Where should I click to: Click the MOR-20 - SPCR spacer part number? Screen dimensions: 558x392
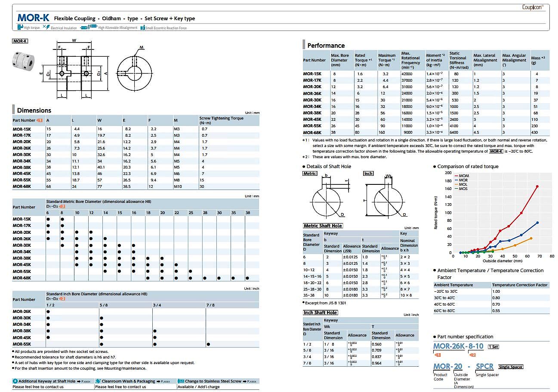[463, 367]
